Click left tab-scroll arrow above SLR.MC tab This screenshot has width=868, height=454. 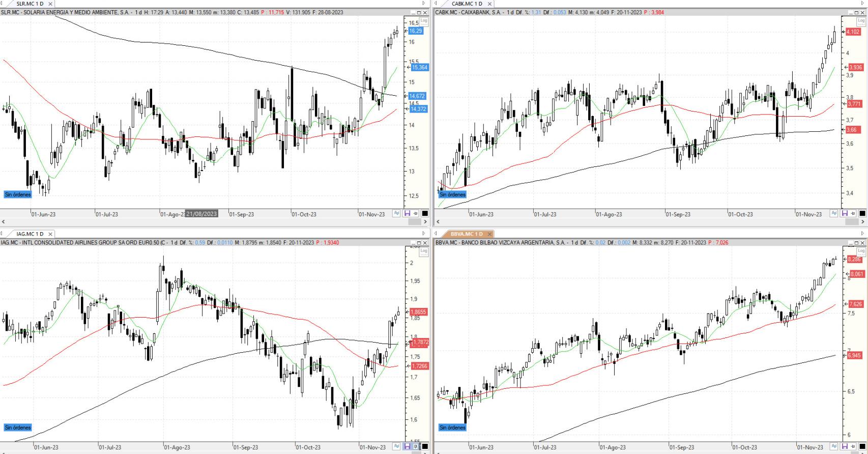click(2, 4)
